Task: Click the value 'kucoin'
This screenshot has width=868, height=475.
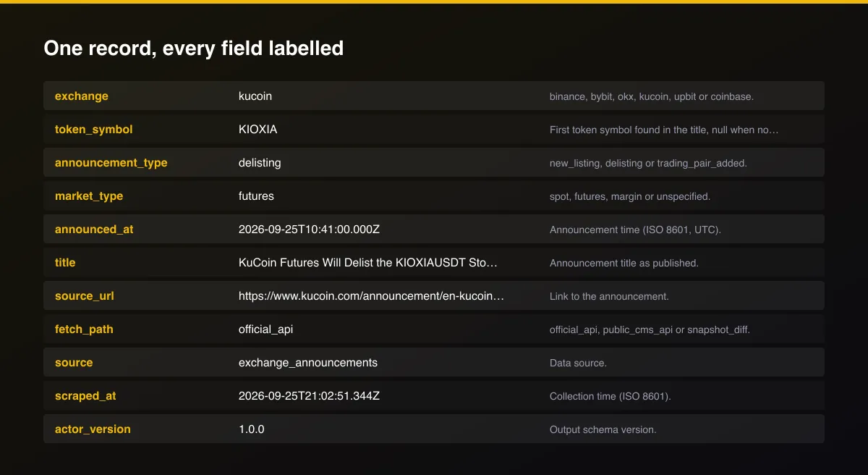Action: [x=255, y=96]
